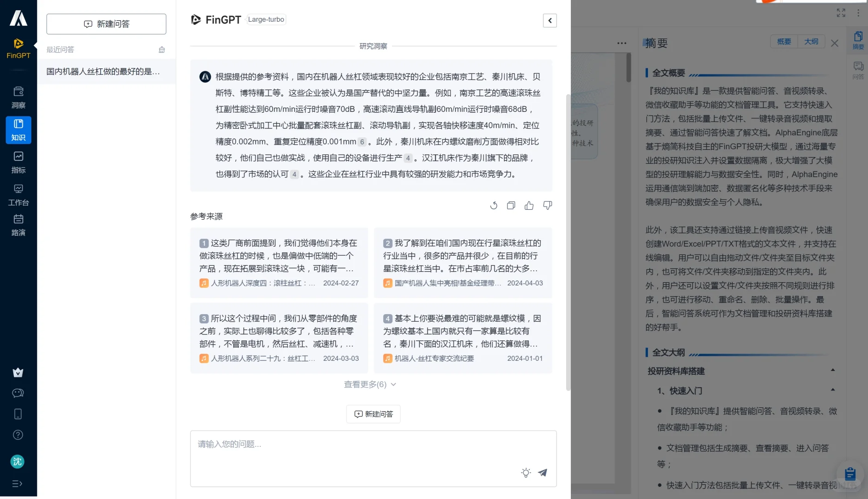The height and width of the screenshot is (499, 868).
Task: Click the fullscreen expand icon
Action: tap(841, 13)
